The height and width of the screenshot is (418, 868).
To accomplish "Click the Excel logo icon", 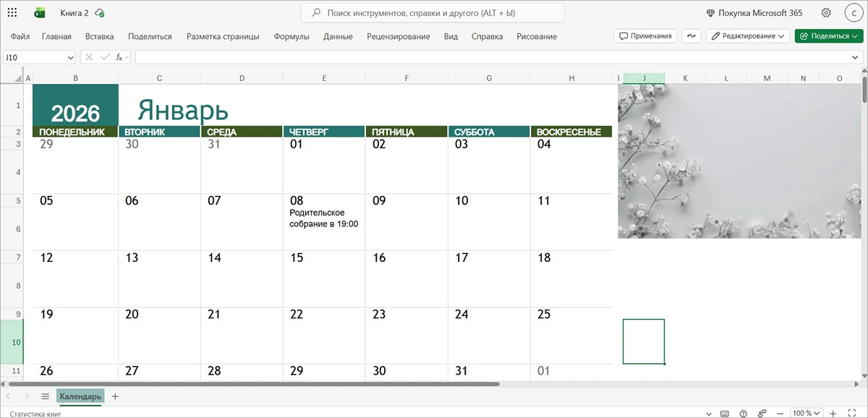I will (40, 13).
